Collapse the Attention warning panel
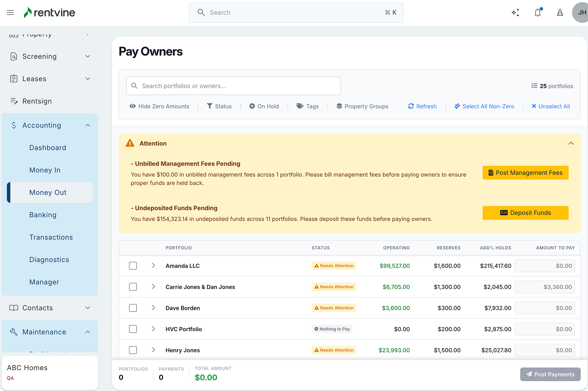 (571, 143)
